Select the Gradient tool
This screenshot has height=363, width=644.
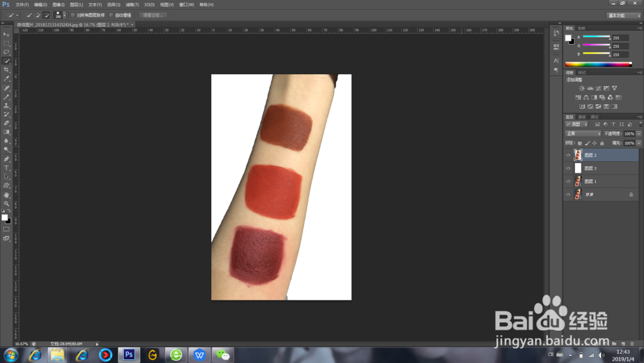point(6,132)
